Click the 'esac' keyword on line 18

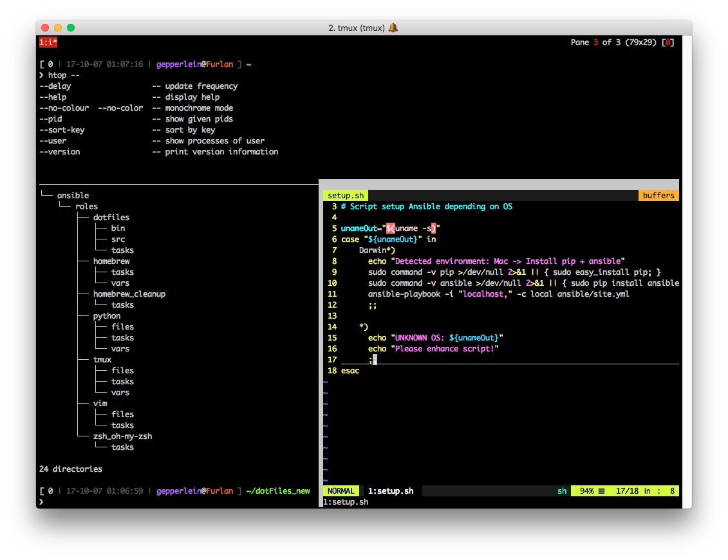pos(350,371)
